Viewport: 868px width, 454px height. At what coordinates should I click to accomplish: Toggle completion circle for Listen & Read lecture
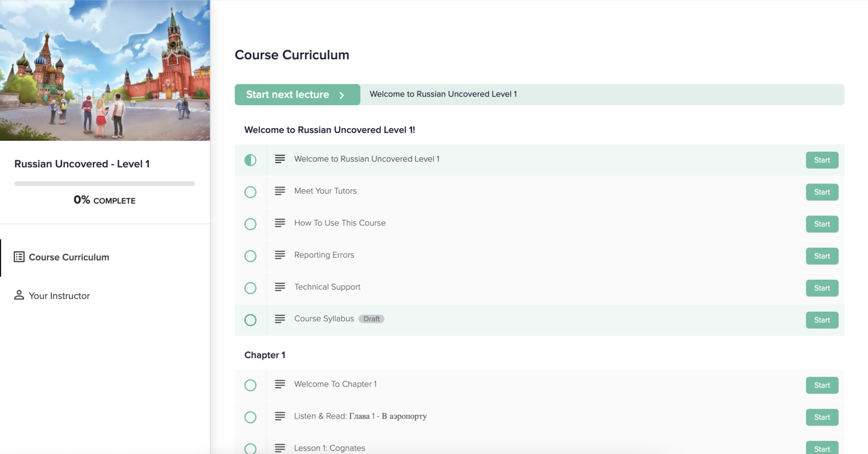click(250, 417)
